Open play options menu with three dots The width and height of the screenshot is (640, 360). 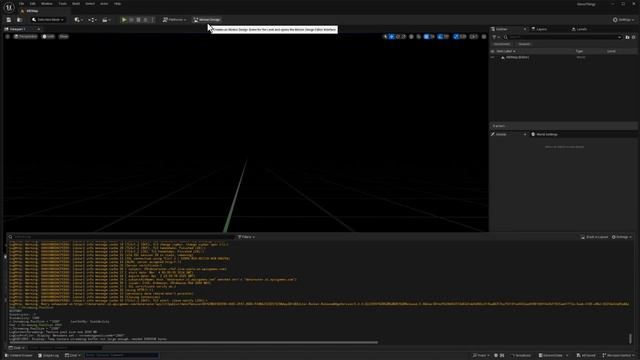[153, 20]
